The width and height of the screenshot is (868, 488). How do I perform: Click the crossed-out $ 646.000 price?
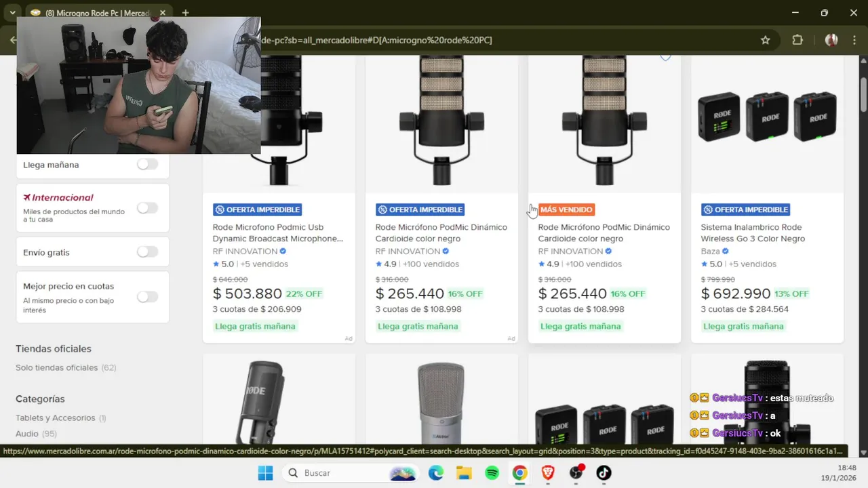(231, 279)
